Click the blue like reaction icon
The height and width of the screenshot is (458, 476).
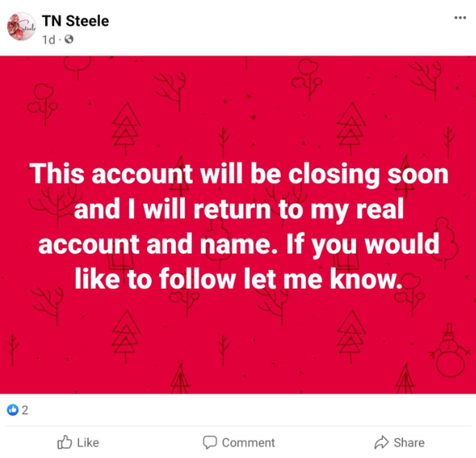pos(12,410)
